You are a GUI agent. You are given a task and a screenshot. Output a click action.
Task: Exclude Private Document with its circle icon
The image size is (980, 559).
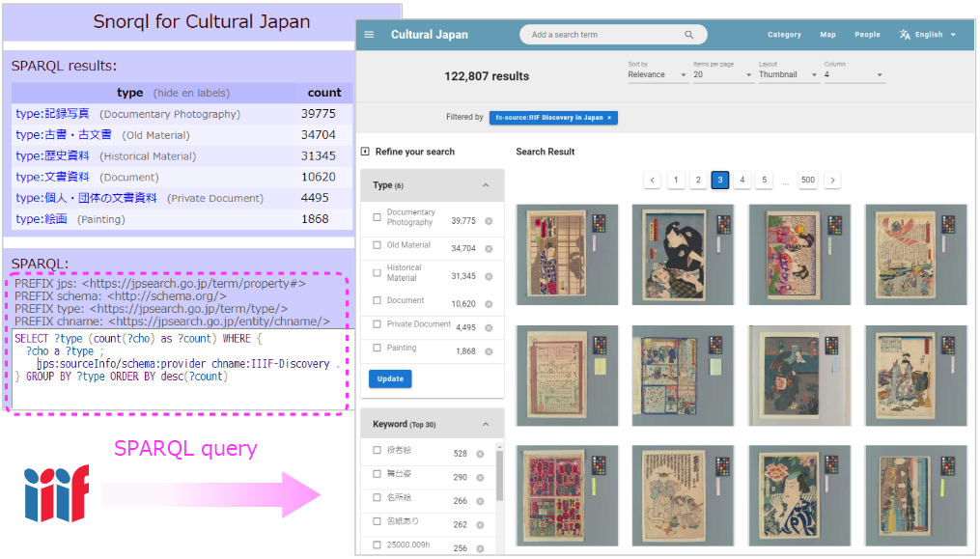[489, 327]
